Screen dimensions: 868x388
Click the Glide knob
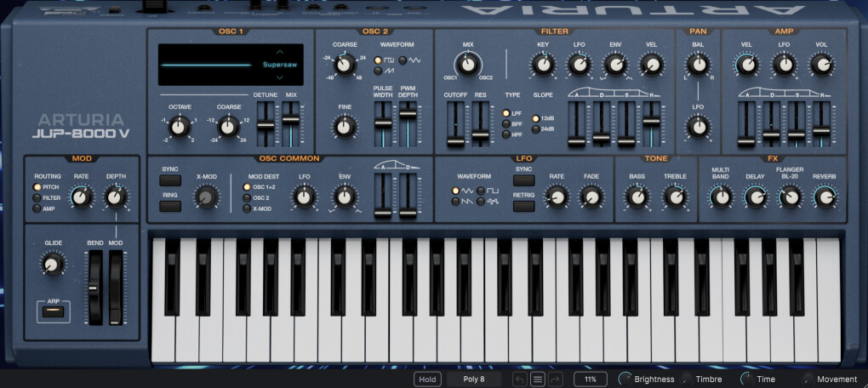coord(52,265)
